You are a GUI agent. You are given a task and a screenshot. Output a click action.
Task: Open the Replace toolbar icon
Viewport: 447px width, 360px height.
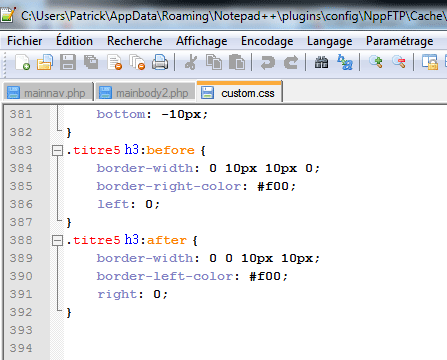344,62
